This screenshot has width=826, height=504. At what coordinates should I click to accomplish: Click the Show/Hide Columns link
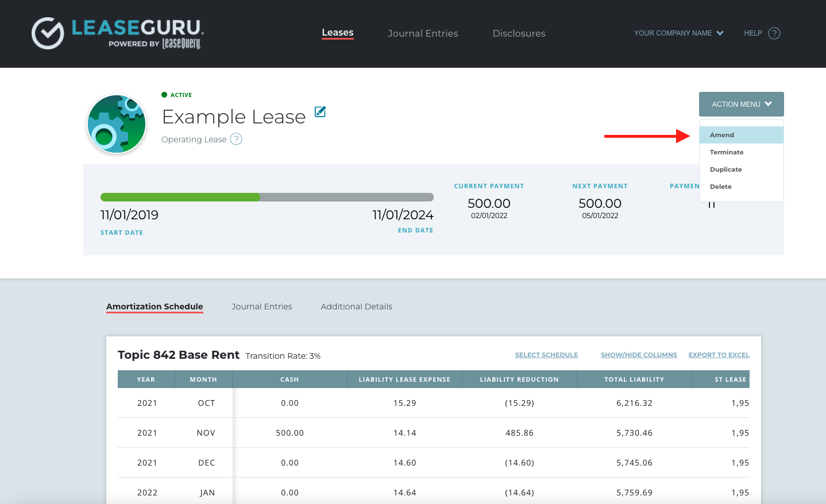639,355
